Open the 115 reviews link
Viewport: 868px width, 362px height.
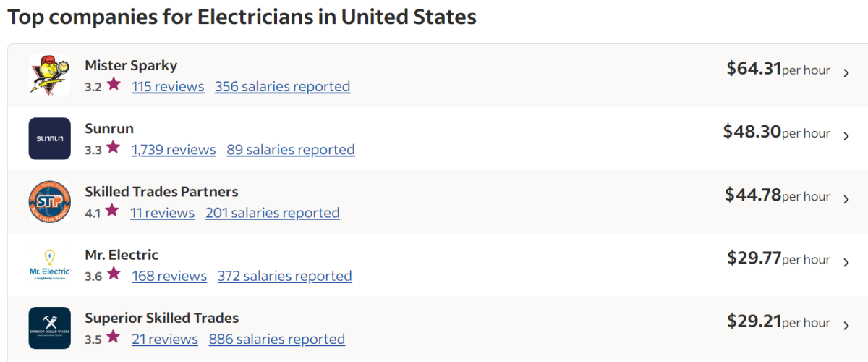[168, 86]
